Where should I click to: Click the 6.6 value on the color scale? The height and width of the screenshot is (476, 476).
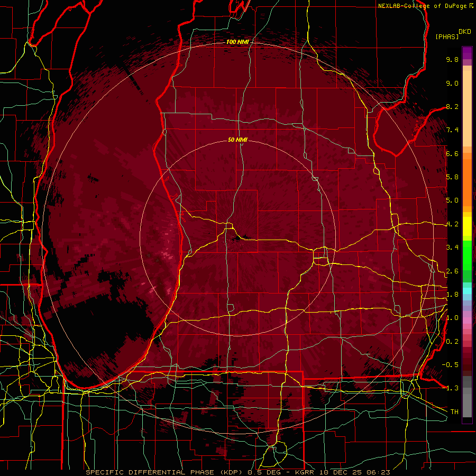click(x=452, y=153)
